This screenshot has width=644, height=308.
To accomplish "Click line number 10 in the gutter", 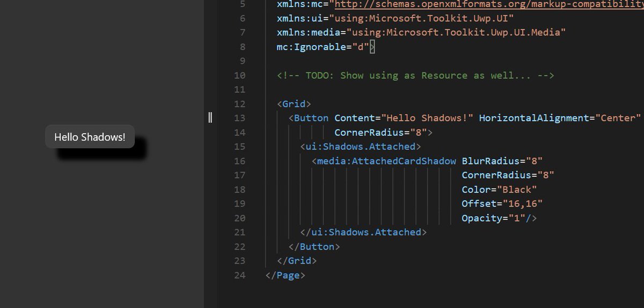I will pyautogui.click(x=240, y=75).
